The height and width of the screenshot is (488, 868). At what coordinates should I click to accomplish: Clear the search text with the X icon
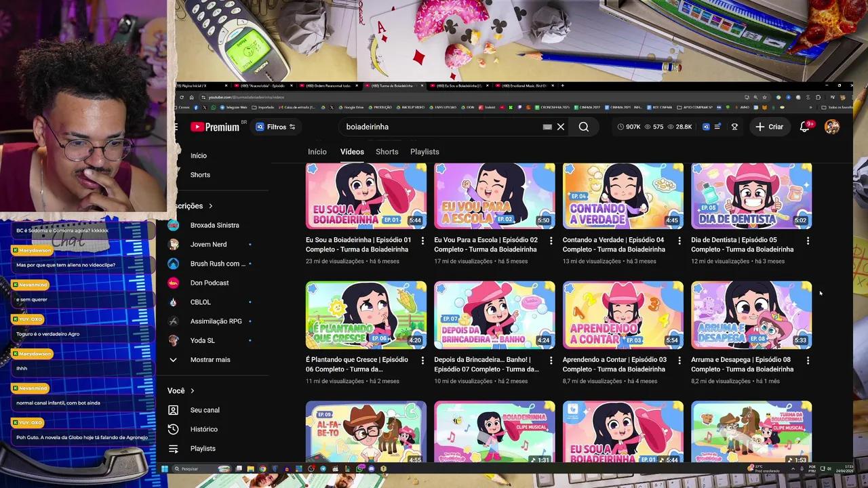[x=561, y=127]
